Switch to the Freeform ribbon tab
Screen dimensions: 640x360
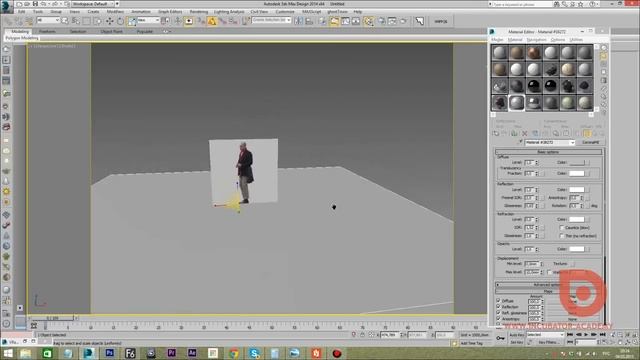click(47, 31)
